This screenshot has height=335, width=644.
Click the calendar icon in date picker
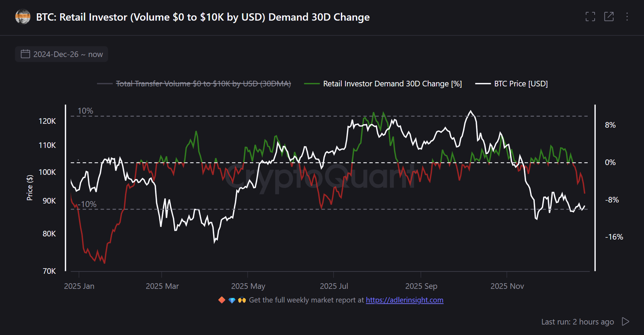26,54
